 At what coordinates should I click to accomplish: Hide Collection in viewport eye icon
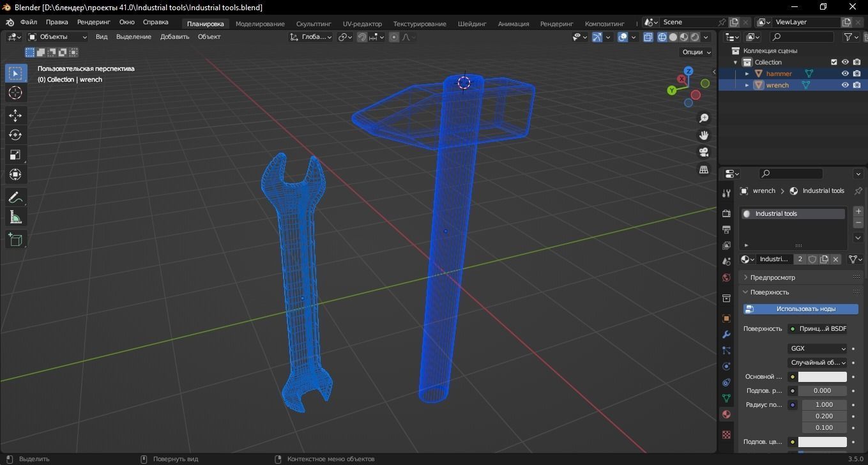845,62
